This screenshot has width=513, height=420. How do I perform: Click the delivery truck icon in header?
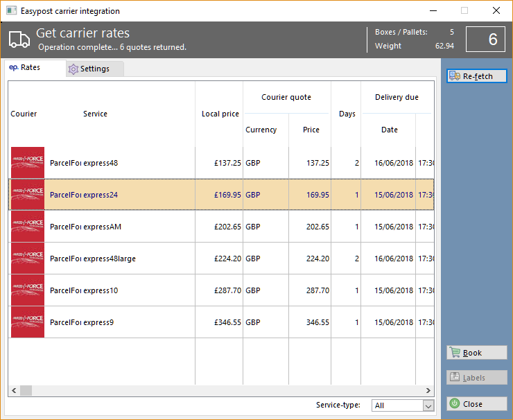(x=19, y=40)
